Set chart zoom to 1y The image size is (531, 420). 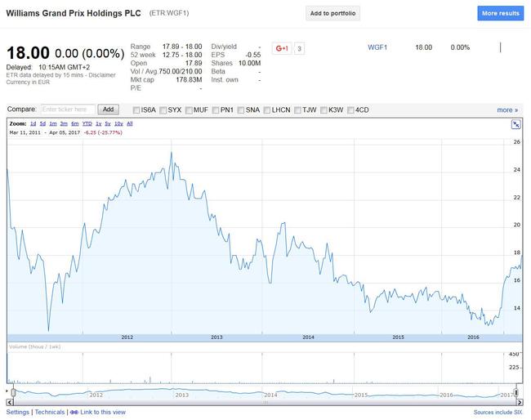[99, 123]
